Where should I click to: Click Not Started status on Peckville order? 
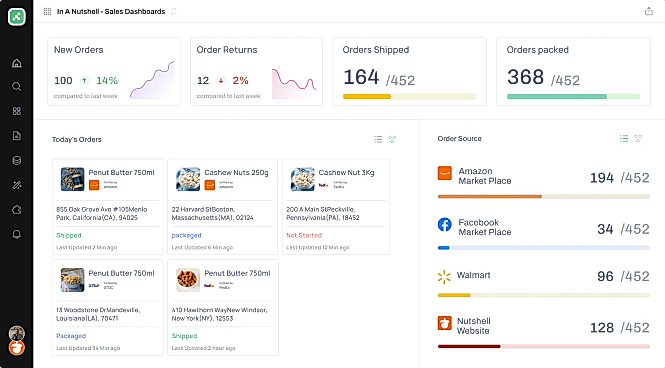point(304,235)
